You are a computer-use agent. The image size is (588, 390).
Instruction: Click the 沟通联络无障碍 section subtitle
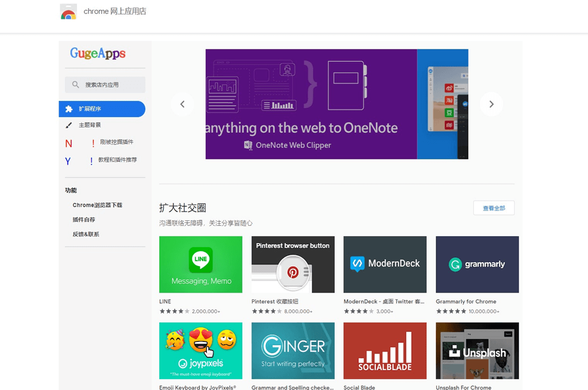(206, 223)
